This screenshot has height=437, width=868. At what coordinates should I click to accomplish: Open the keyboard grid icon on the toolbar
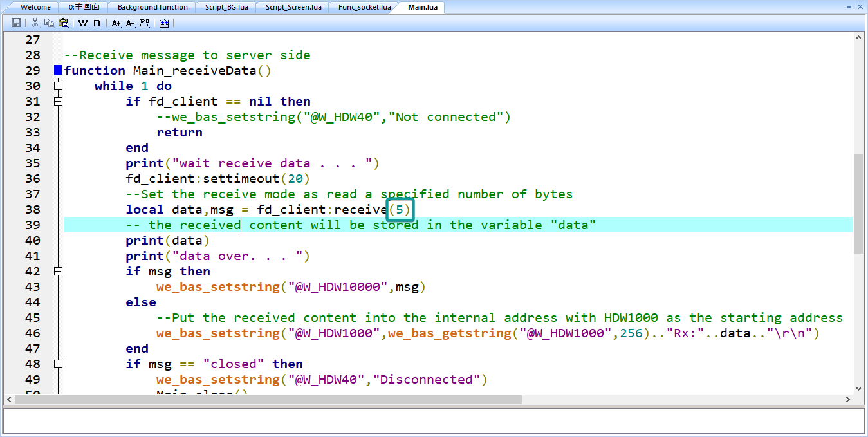pos(163,23)
